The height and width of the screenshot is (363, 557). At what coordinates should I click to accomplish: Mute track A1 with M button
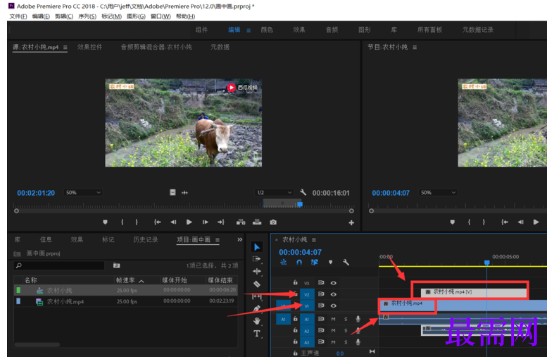pos(333,319)
